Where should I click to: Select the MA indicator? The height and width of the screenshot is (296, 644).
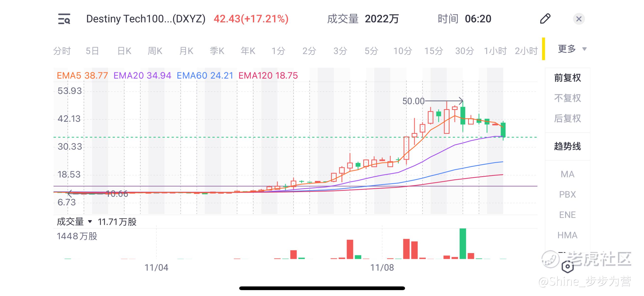pos(567,174)
